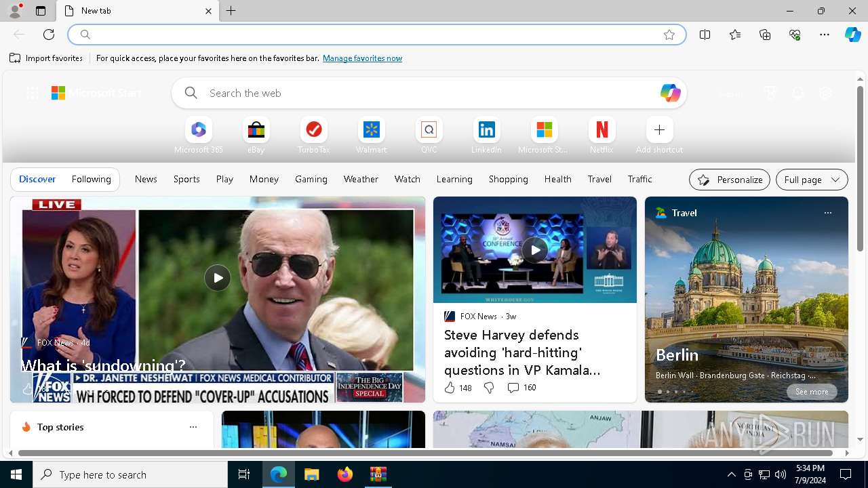
Task: Open Windows Start menu
Action: [x=16, y=474]
